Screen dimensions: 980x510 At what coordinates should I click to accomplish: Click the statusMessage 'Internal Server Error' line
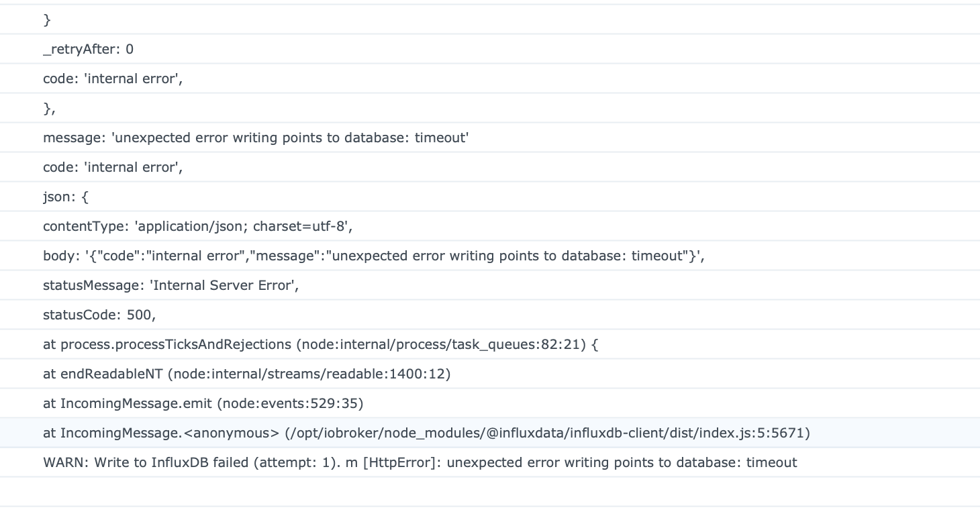pyautogui.click(x=170, y=285)
